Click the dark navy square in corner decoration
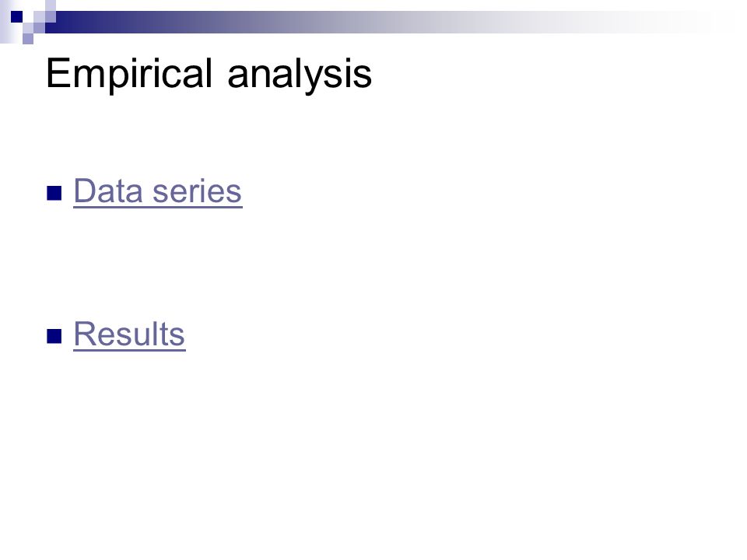Screen dimensions: 747x560 (x=16, y=16)
